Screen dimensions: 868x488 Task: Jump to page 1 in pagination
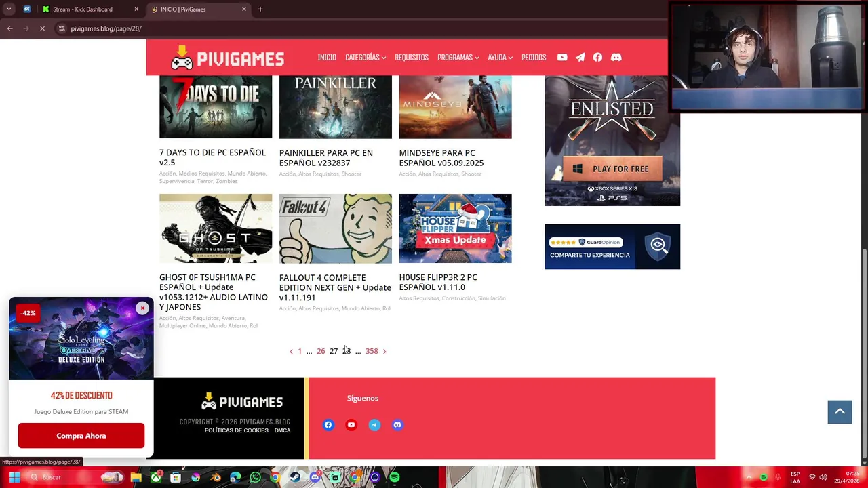point(300,351)
